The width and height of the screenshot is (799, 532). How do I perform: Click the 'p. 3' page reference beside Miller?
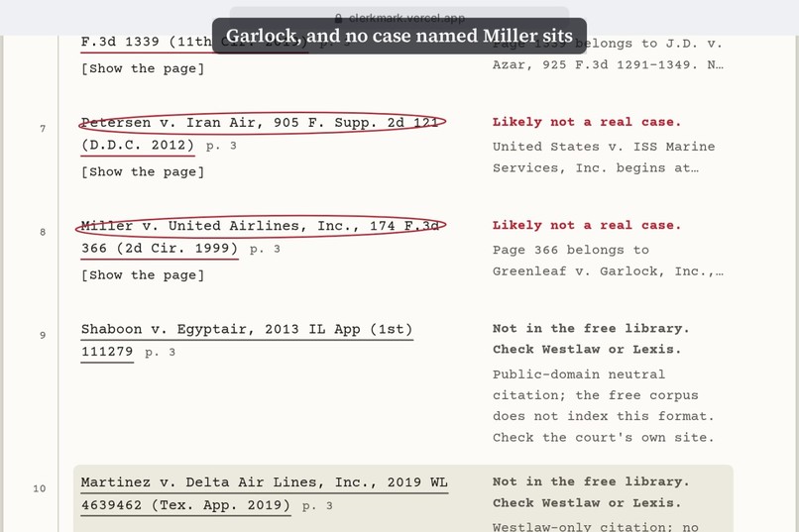(x=265, y=250)
